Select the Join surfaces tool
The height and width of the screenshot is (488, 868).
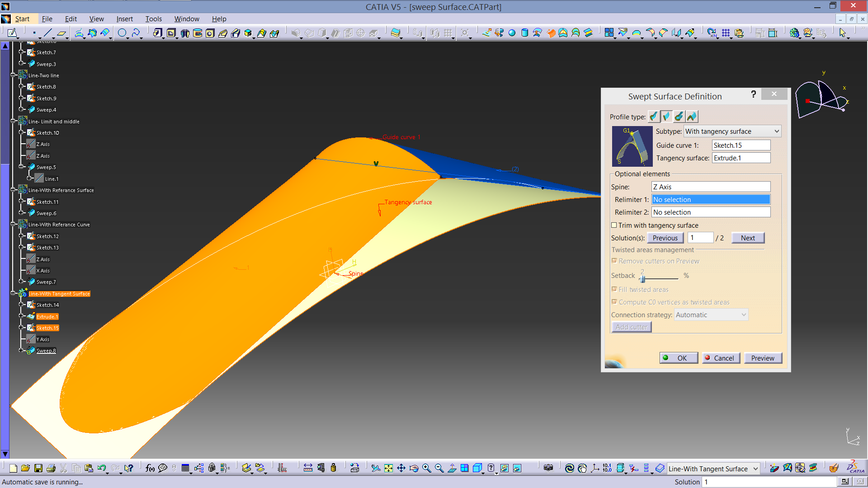click(609, 33)
